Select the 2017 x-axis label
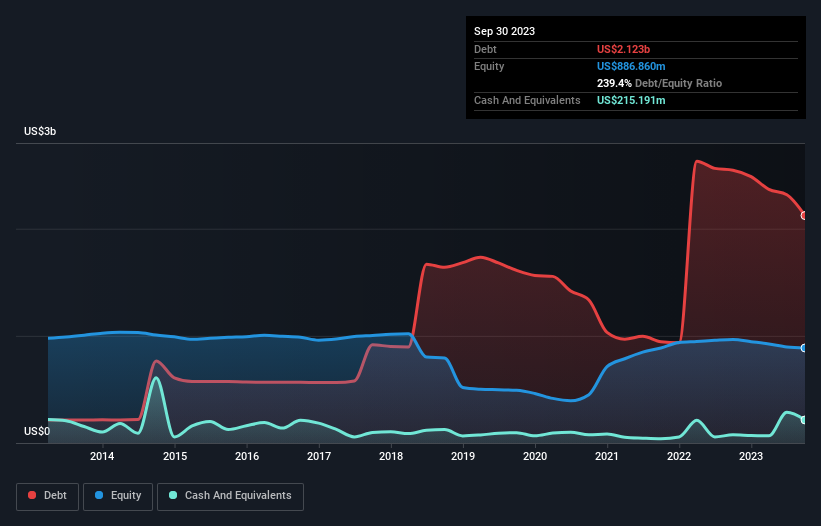 (x=319, y=456)
